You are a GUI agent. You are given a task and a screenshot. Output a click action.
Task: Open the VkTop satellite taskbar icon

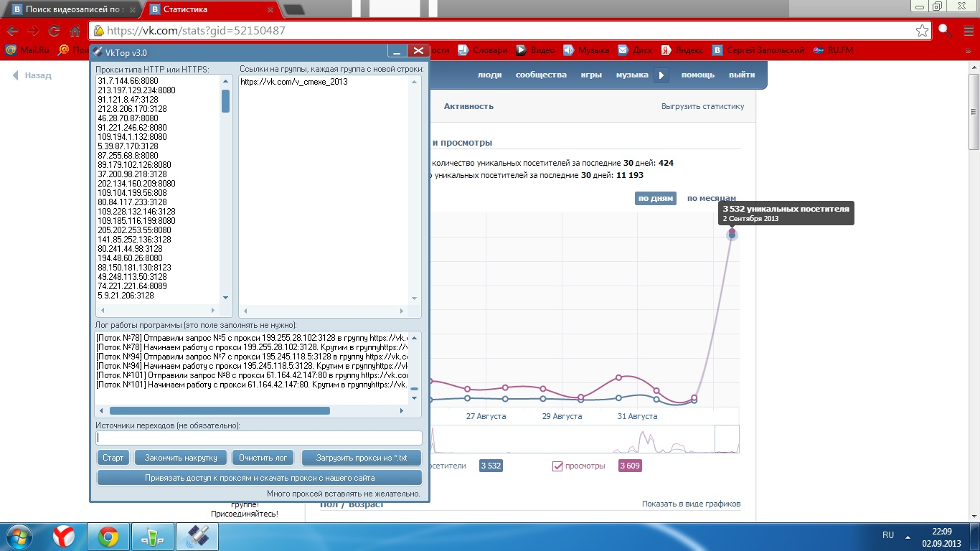tap(197, 536)
